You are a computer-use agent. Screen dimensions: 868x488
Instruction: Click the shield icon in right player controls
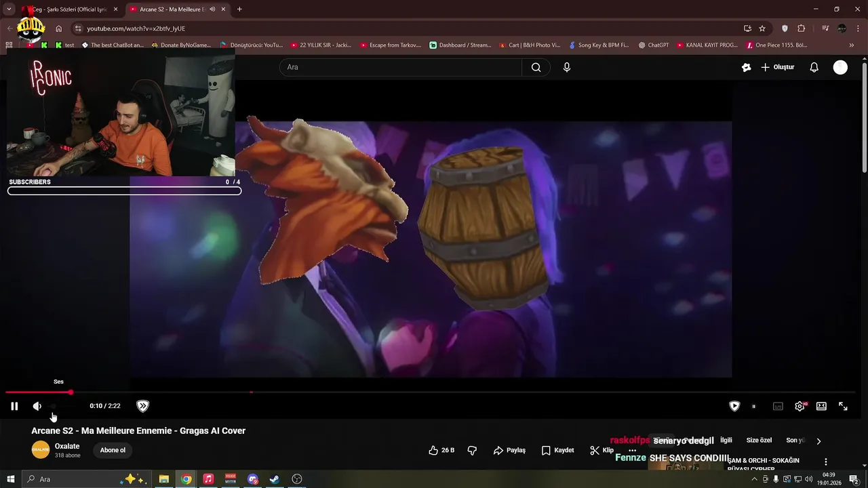(734, 406)
